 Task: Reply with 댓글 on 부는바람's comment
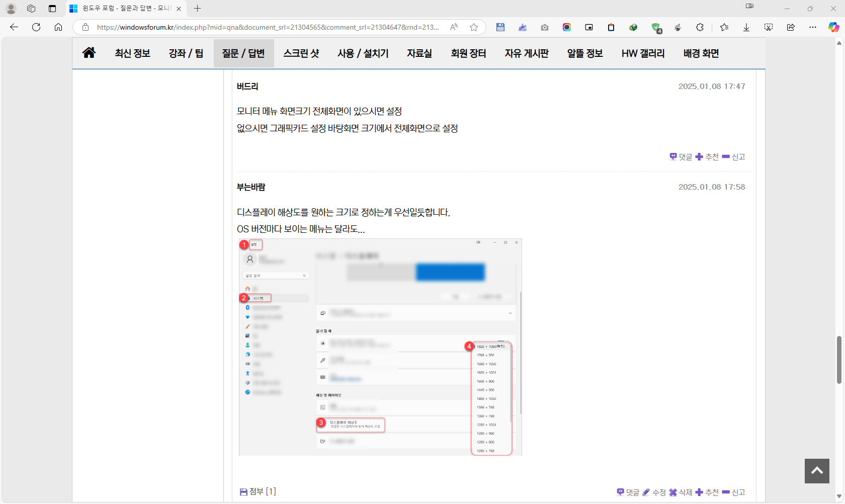(x=628, y=492)
